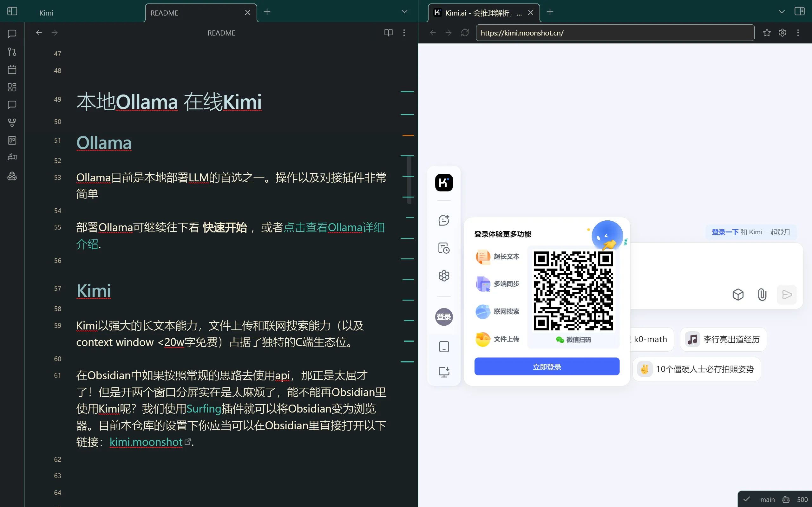The height and width of the screenshot is (507, 812).
Task: Open the kanban board ribbon icon
Action: [x=12, y=140]
